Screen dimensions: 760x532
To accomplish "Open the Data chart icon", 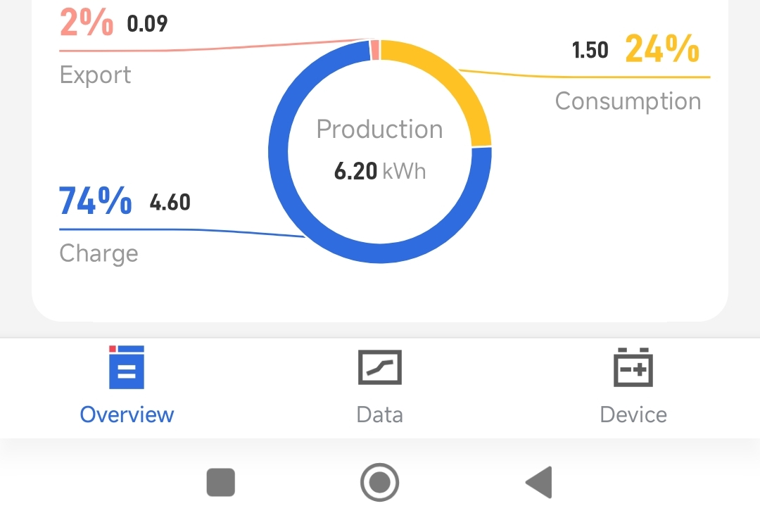I will 379,367.
